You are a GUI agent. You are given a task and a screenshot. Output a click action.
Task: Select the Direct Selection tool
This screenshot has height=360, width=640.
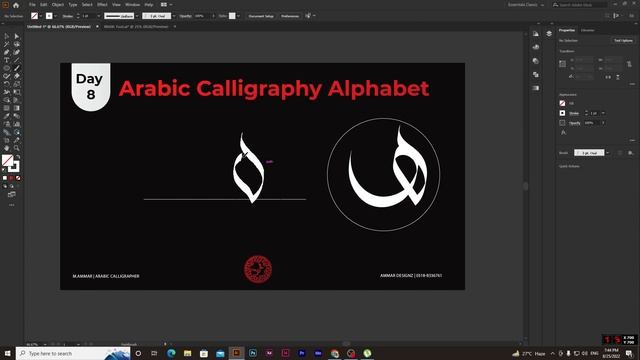click(x=17, y=36)
